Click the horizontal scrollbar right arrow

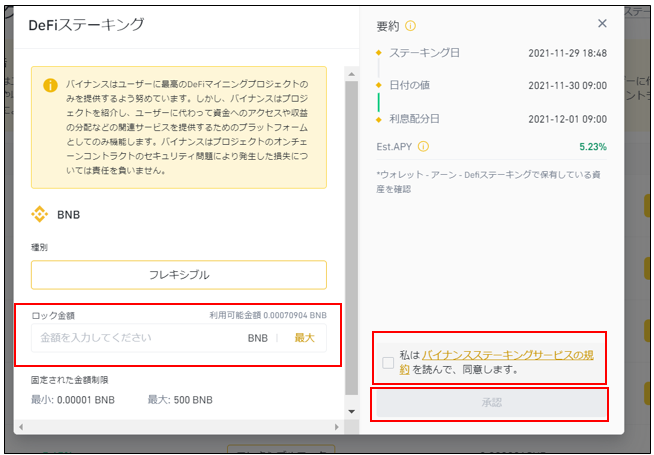click(337, 427)
